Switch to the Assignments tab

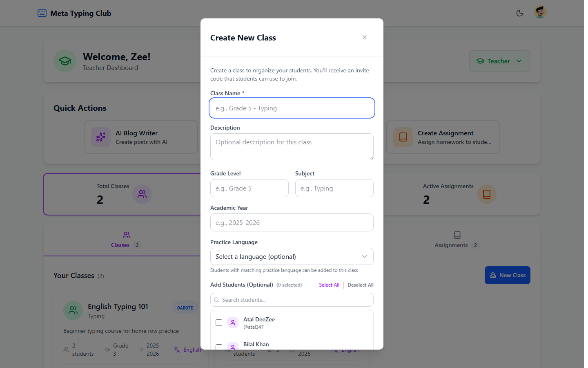point(457,240)
